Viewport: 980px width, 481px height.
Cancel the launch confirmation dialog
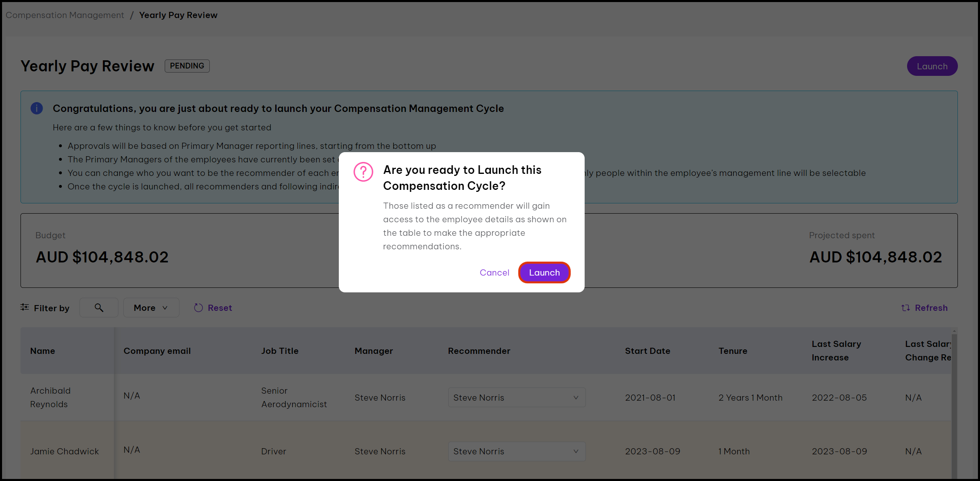(x=494, y=273)
